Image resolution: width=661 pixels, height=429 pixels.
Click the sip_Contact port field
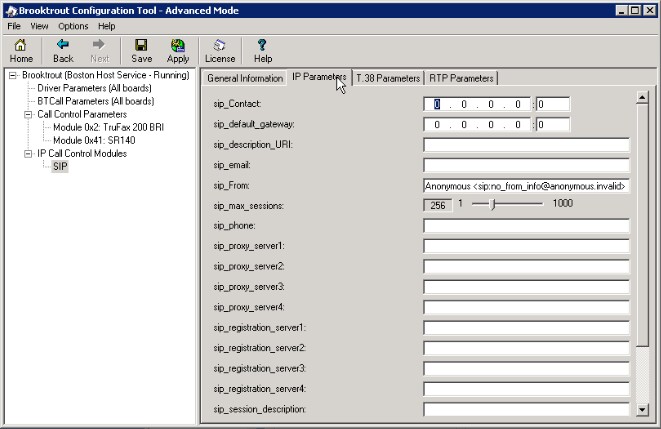[553, 104]
